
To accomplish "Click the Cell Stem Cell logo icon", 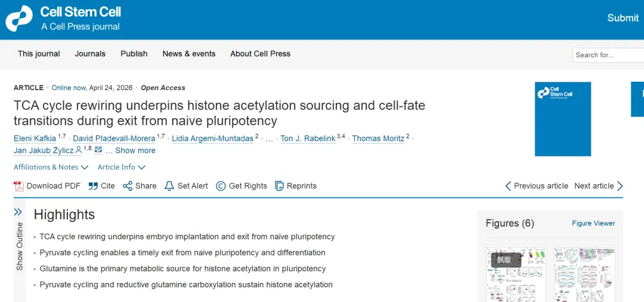I will (x=19, y=19).
